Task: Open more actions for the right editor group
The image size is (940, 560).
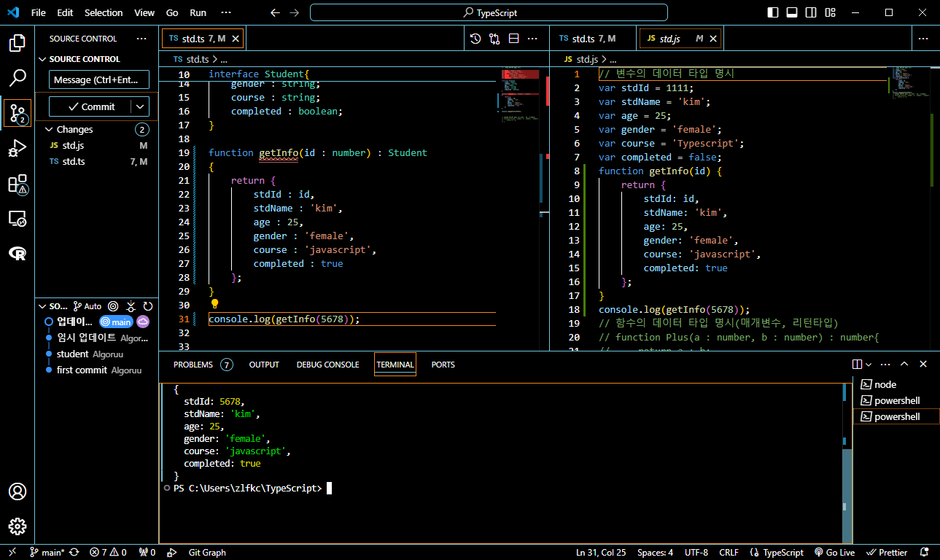Action: [923, 39]
